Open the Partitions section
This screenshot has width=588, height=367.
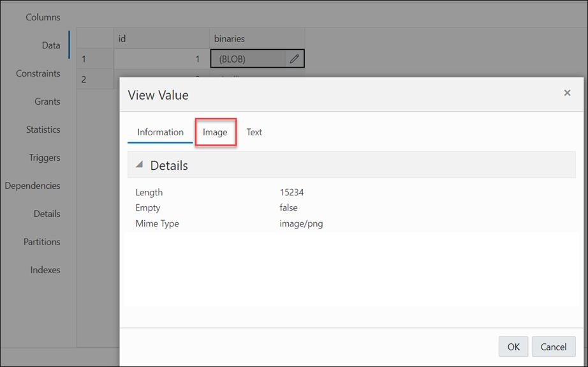pos(41,242)
